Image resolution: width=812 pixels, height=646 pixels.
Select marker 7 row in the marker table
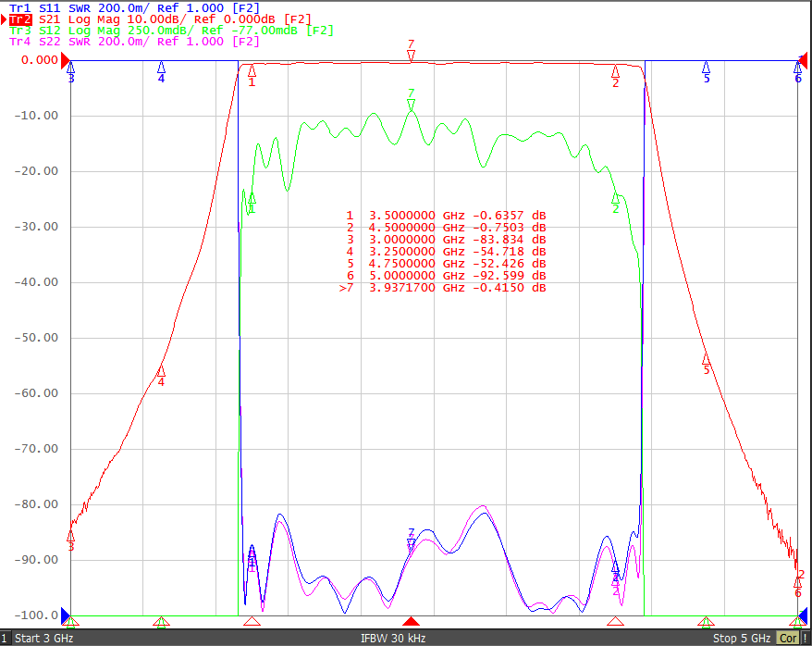click(443, 288)
